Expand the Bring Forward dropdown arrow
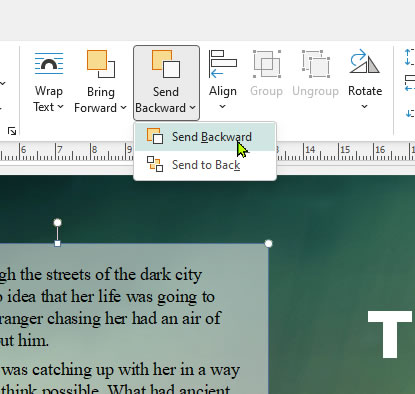This screenshot has height=394, width=415. (123, 108)
